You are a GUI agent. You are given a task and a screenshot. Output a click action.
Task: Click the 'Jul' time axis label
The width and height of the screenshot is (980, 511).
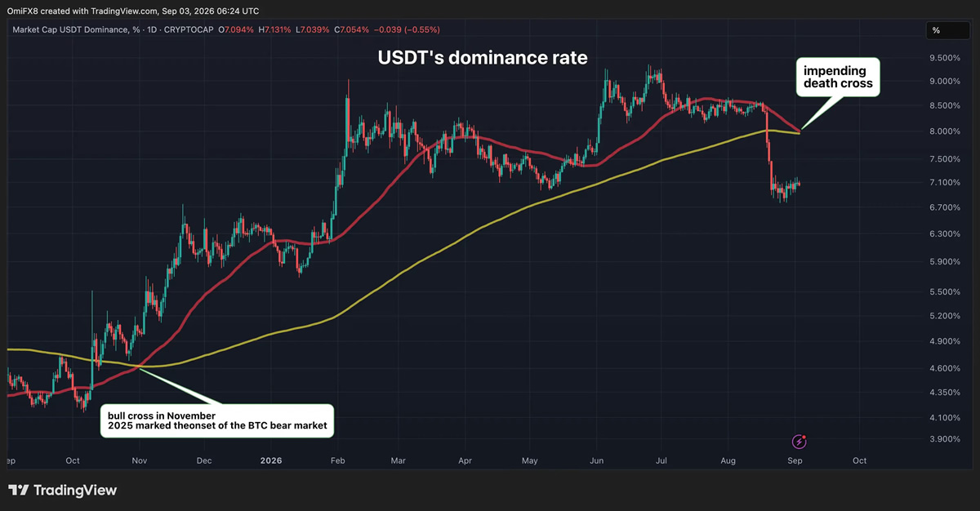[662, 461]
